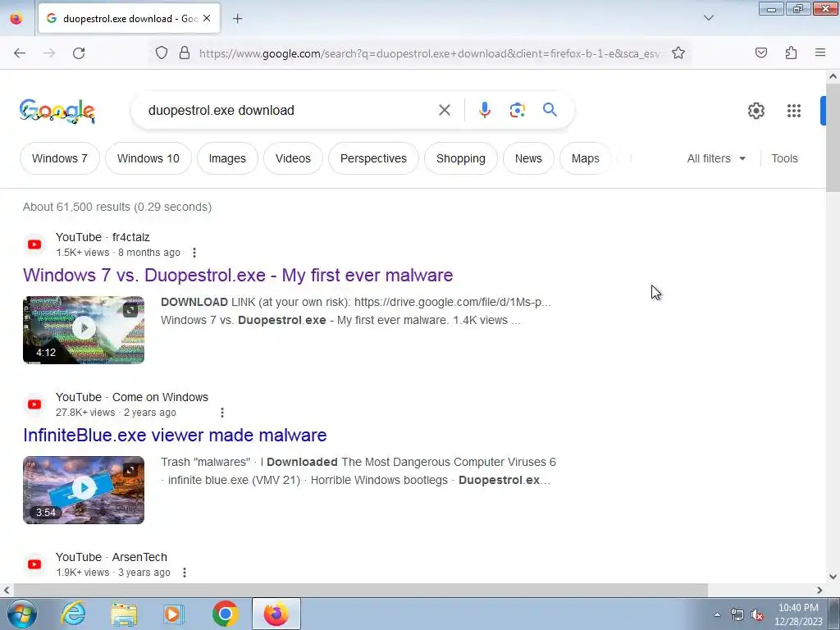Launch Windows Media Player from taskbar
This screenshot has height=630, width=840.
tap(174, 614)
